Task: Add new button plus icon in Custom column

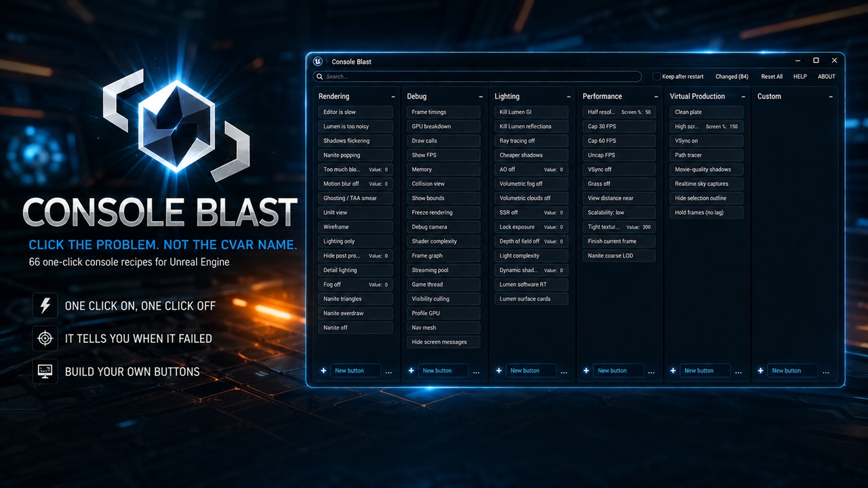Action: click(761, 371)
